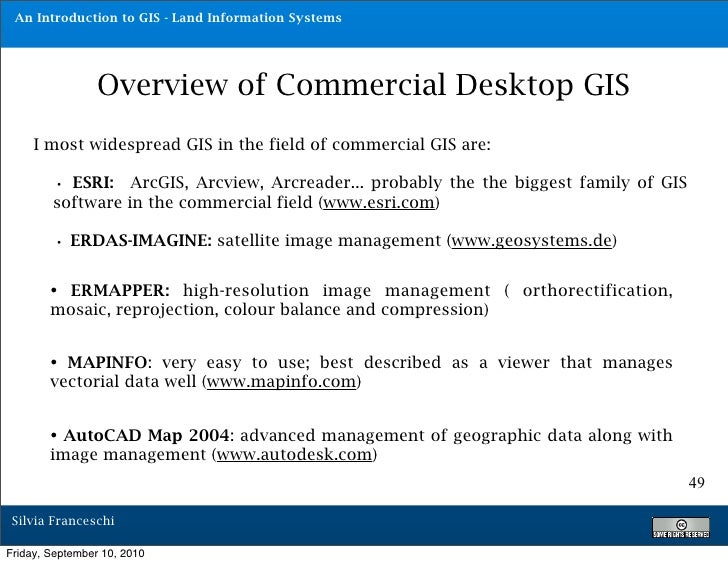Screen dimensions: 728x564
Task: Select the 'AutoCAD Map 2004' bold label
Action: (146, 435)
